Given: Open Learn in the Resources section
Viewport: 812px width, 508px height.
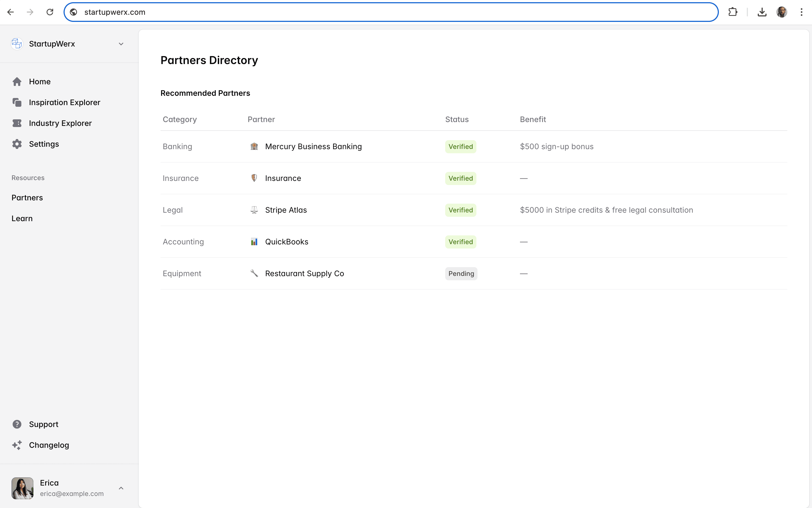Looking at the screenshot, I should pos(22,218).
